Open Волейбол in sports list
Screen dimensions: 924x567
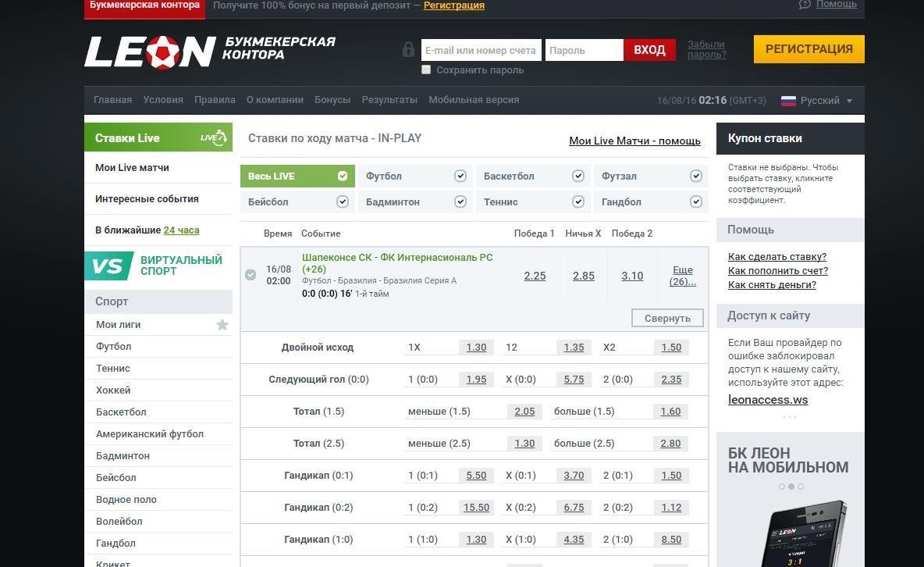click(119, 521)
